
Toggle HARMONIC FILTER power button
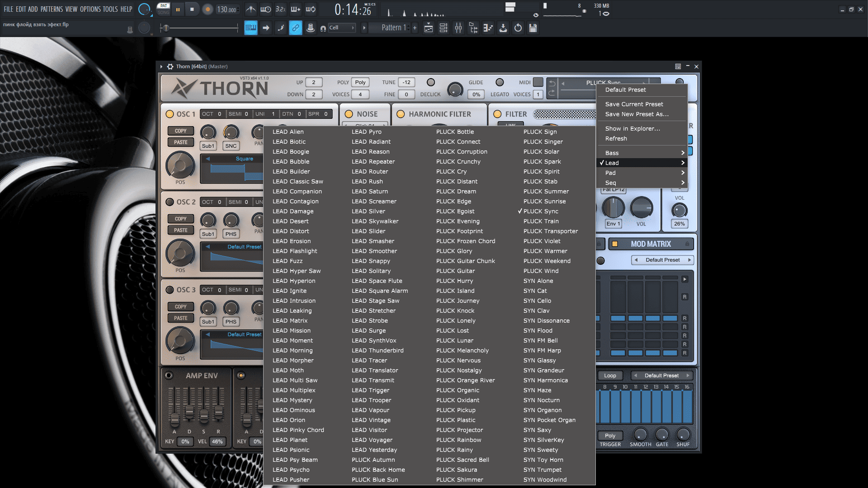401,114
